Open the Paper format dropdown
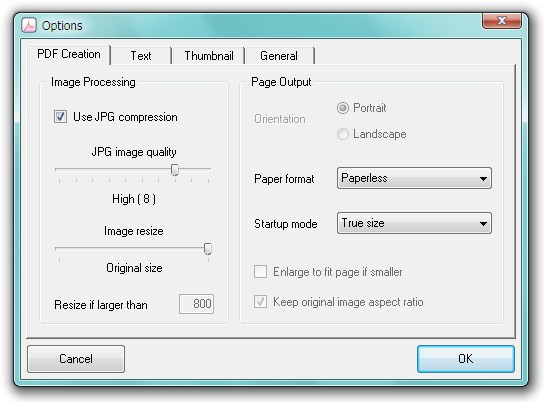Screen dimensions: 544x402 [414, 178]
